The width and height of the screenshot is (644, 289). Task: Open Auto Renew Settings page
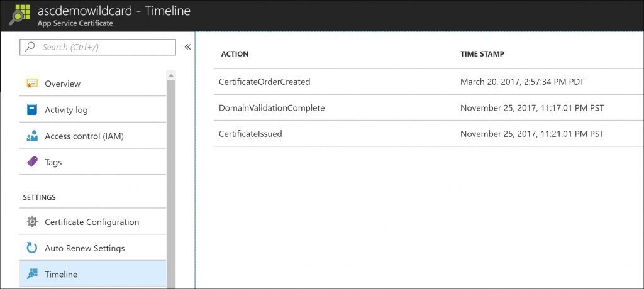tap(84, 248)
